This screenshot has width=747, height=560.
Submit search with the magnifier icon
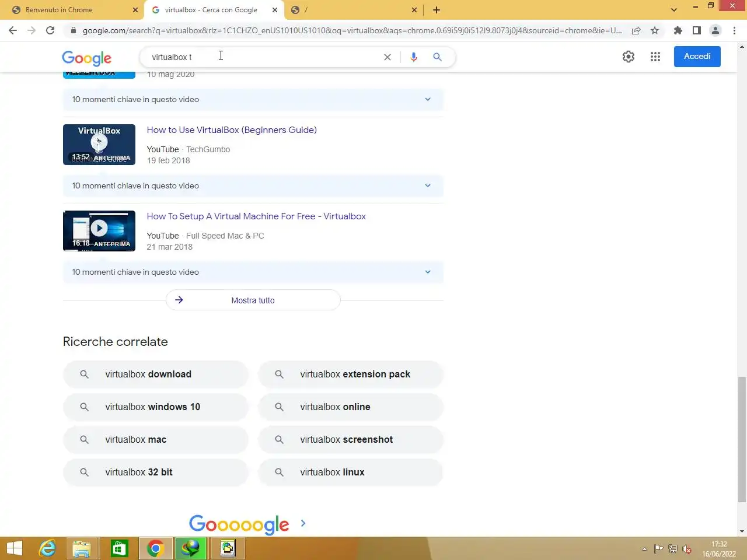[x=437, y=57]
